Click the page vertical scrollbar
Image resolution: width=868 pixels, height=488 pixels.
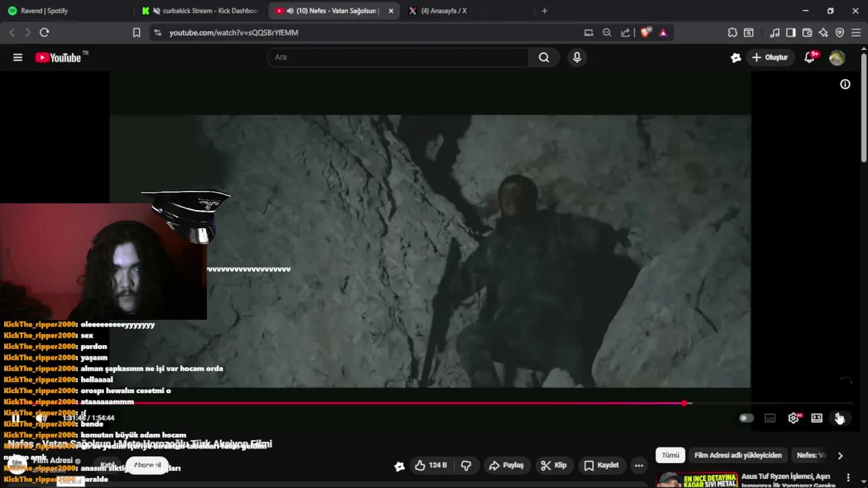[x=864, y=107]
